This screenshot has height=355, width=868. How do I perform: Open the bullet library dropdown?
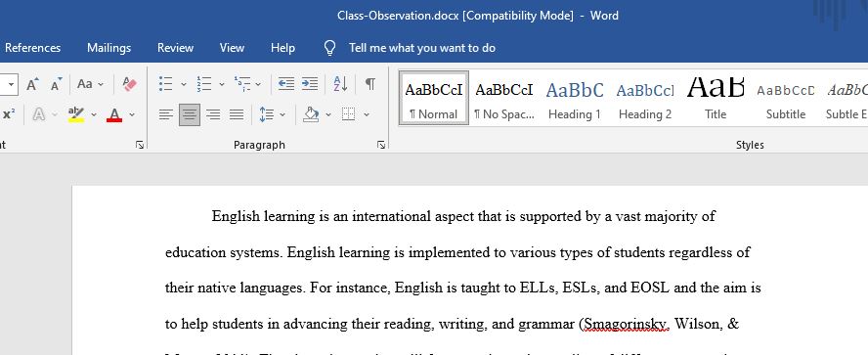point(183,84)
